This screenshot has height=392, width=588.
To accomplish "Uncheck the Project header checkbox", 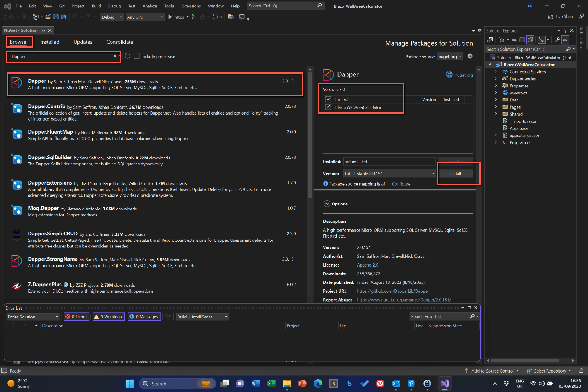I will pyautogui.click(x=328, y=99).
